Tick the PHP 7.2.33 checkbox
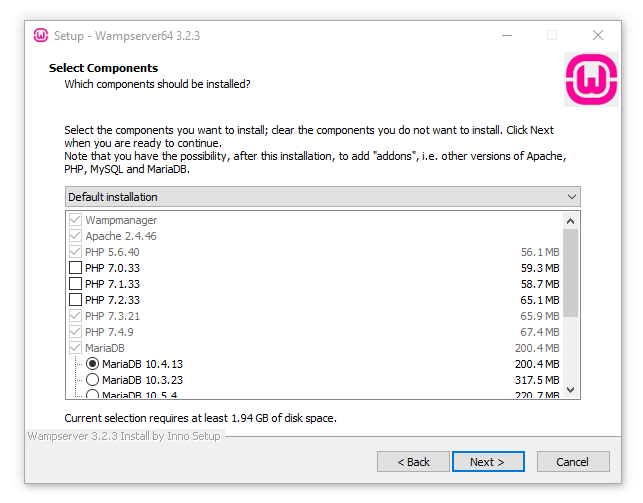643x503 pixels. 75,300
